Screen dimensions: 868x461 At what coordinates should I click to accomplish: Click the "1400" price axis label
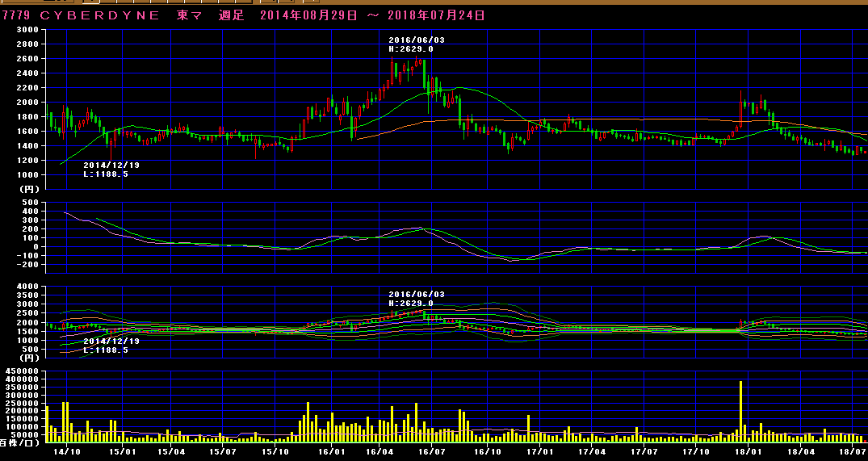pos(27,145)
